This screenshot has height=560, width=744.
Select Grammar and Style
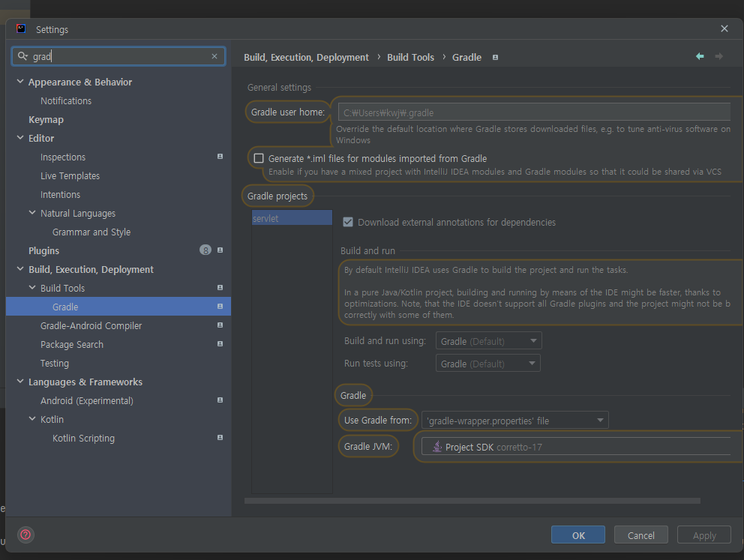tap(91, 232)
